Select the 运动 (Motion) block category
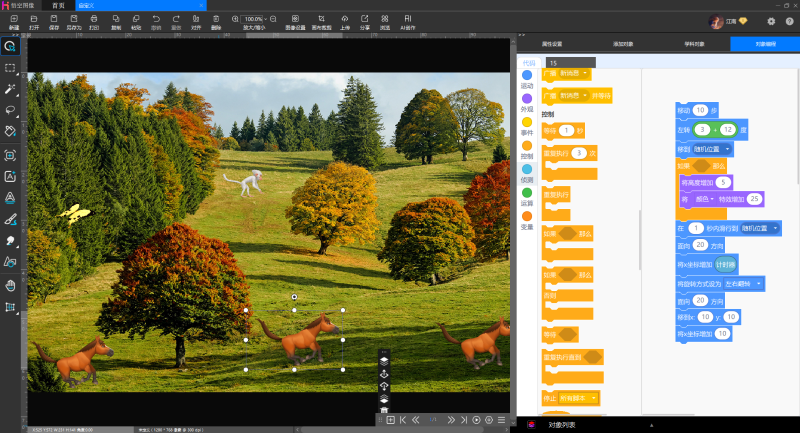Image resolution: width=800 pixels, height=433 pixels. click(527, 77)
